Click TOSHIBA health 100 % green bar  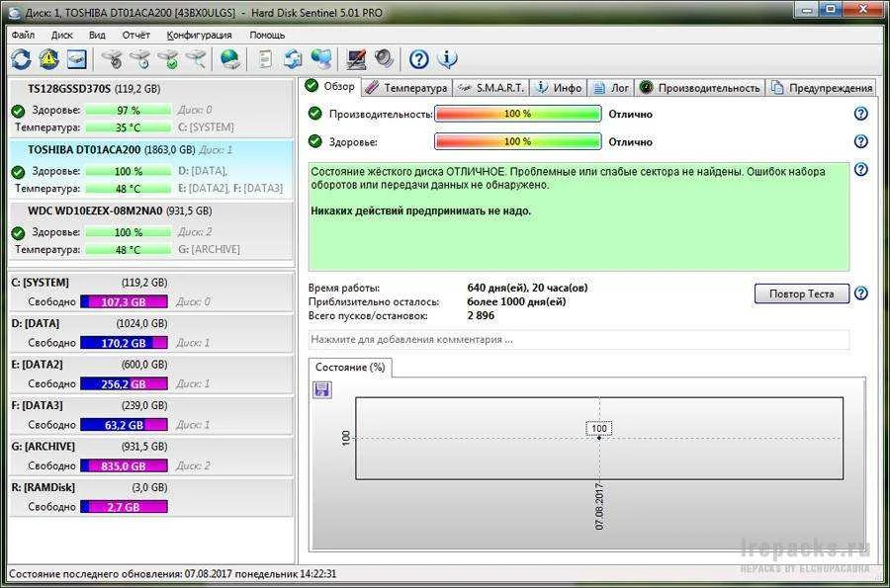(x=129, y=171)
